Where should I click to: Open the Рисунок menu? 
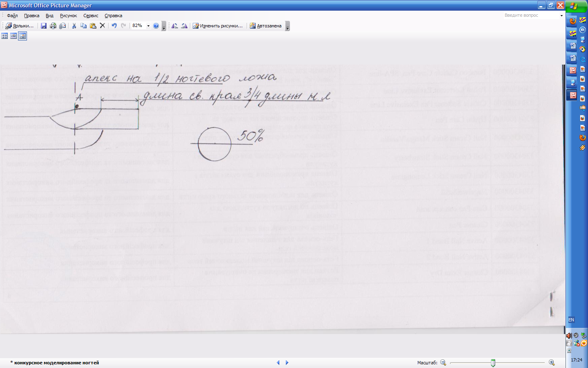click(x=68, y=16)
